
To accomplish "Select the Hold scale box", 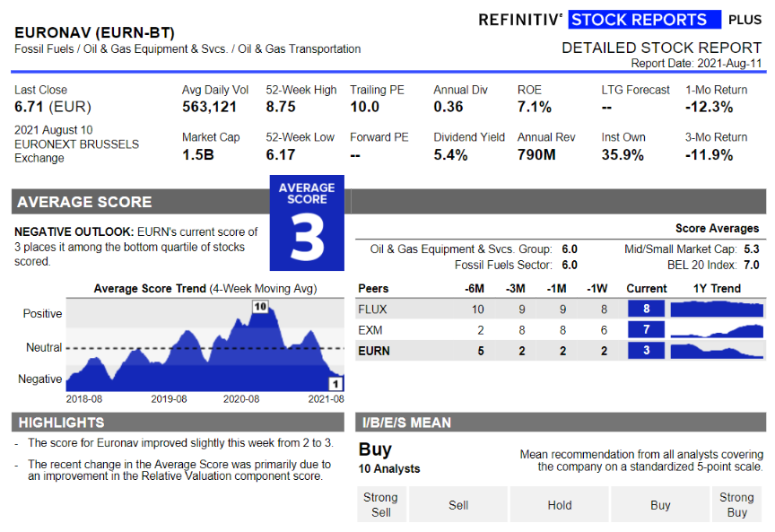I will tap(560, 504).
